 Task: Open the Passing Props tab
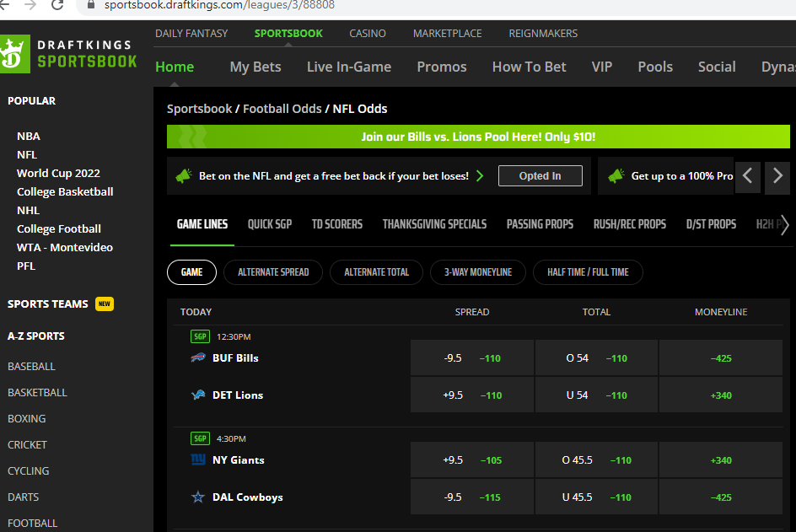click(540, 224)
